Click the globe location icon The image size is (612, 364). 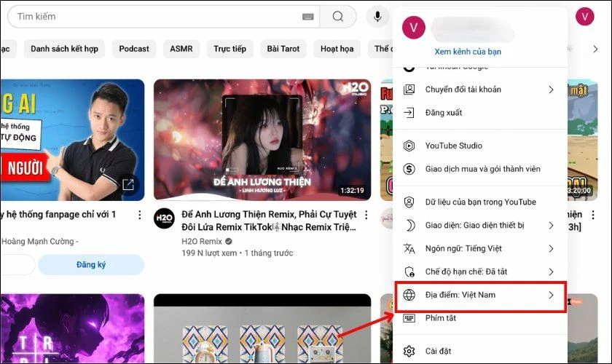click(x=409, y=295)
